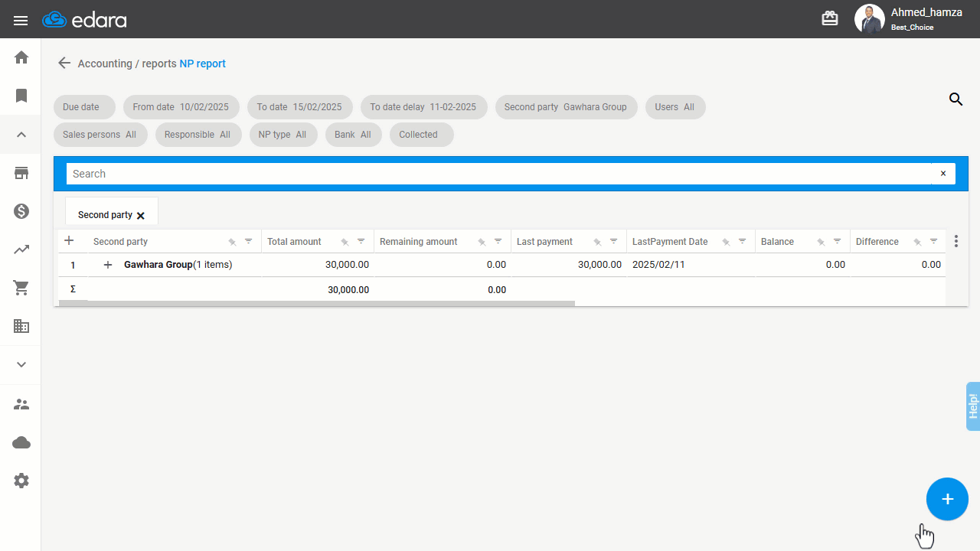The image size is (980, 551).
Task: Open the cloud sidebar icon
Action: click(x=21, y=442)
